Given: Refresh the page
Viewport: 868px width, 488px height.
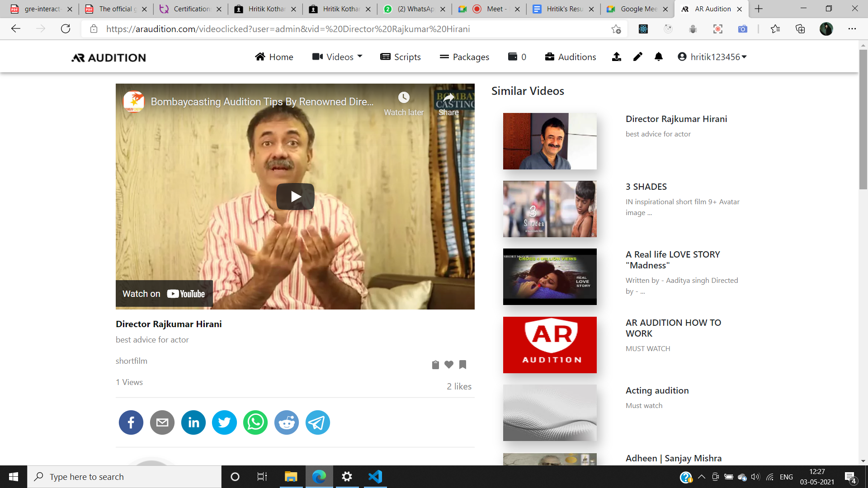Looking at the screenshot, I should pos(66,29).
